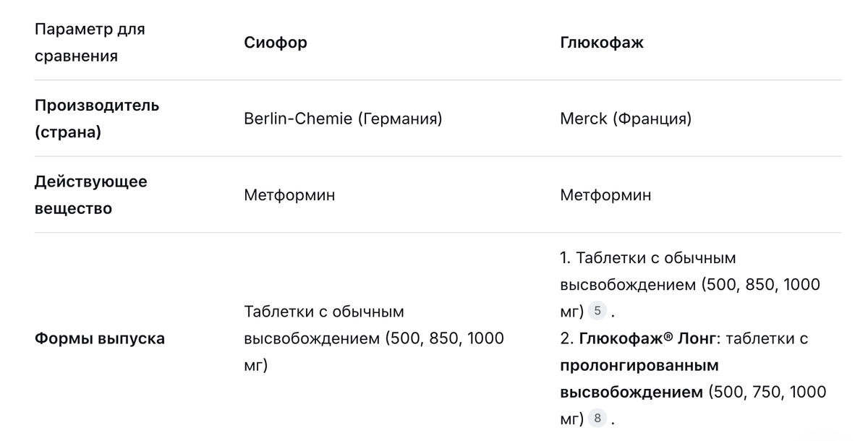The height and width of the screenshot is (441, 868).
Task: Click the Параметр для сравнения header
Action: (90, 43)
